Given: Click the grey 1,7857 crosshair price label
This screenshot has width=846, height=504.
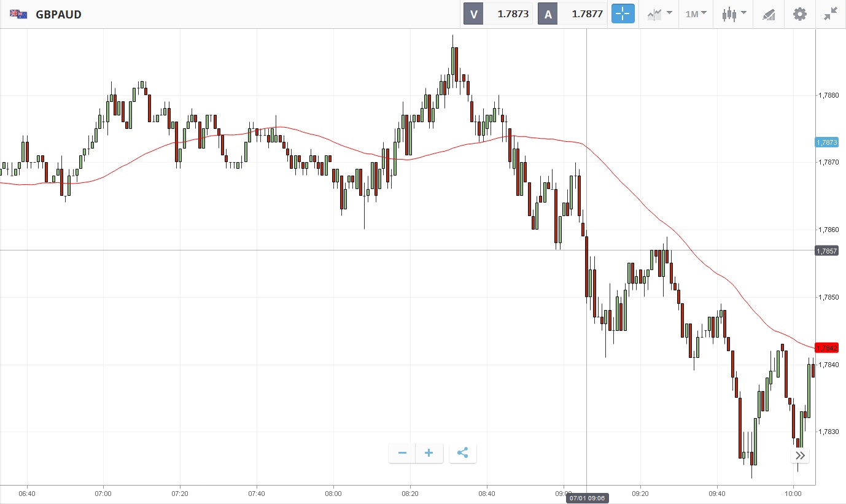Looking at the screenshot, I should (x=827, y=251).
